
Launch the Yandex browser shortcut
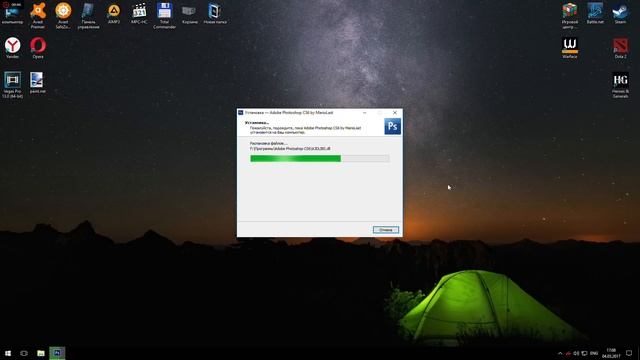[12, 47]
